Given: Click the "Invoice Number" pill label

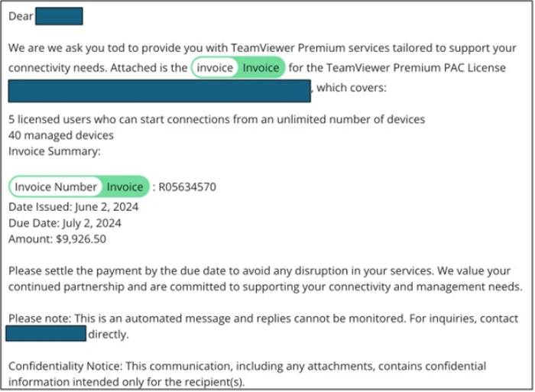Looking at the screenshot, I should (56, 186).
